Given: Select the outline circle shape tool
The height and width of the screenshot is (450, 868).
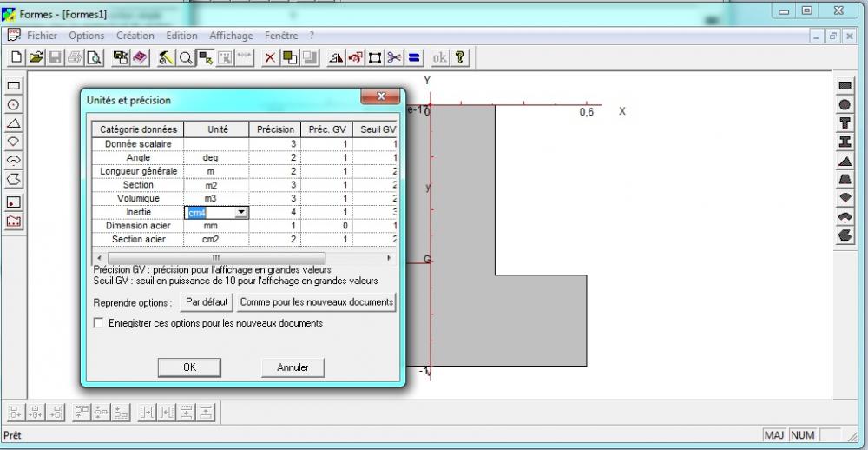Looking at the screenshot, I should [13, 104].
